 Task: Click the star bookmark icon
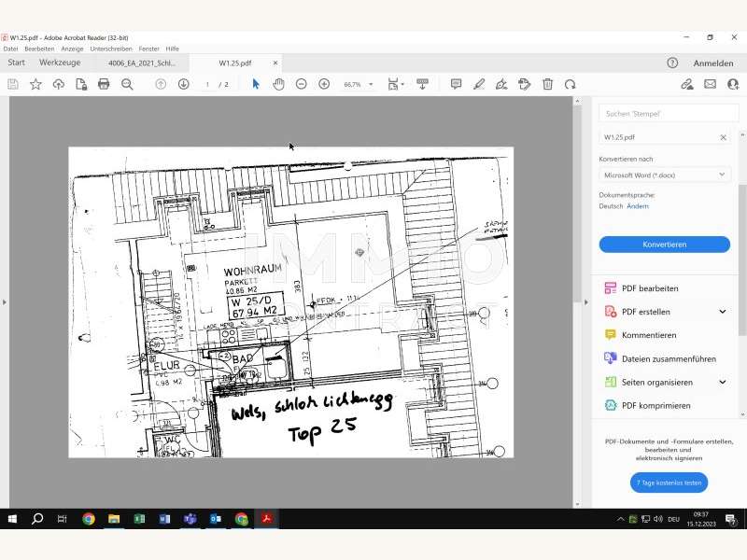[35, 84]
